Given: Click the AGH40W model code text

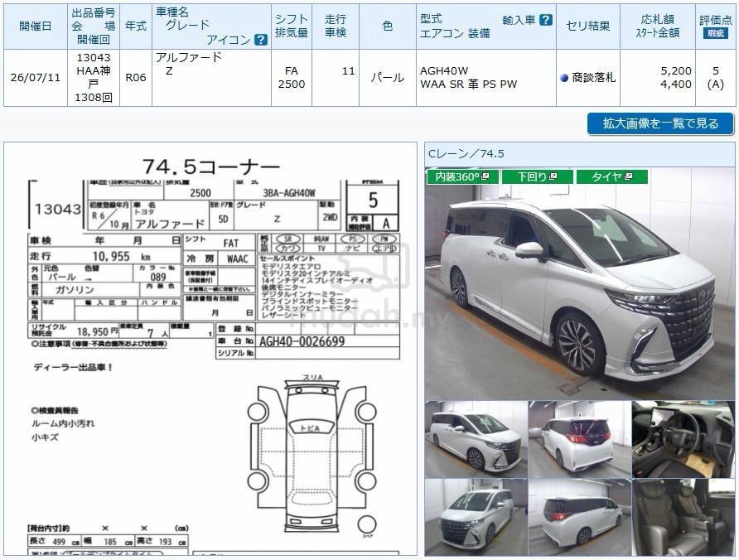Looking at the screenshot, I should point(444,71).
